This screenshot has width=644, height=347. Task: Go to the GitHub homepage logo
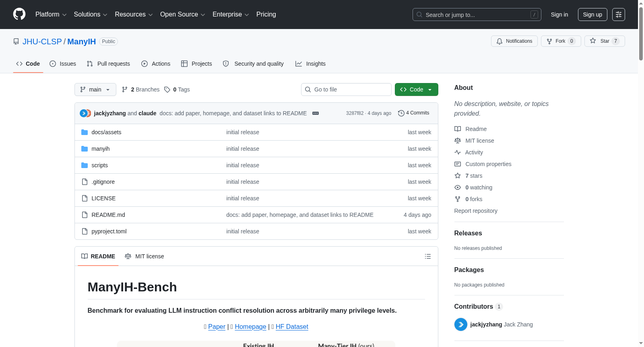tap(19, 14)
